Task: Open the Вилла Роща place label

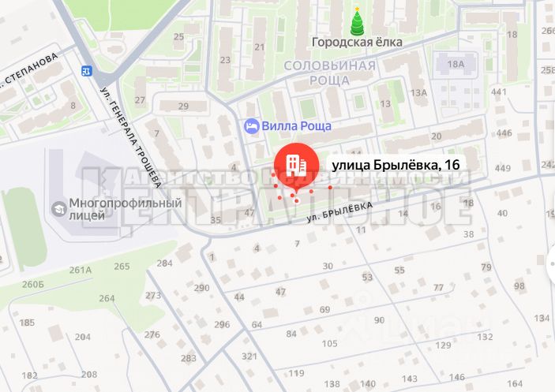Action: [296, 126]
